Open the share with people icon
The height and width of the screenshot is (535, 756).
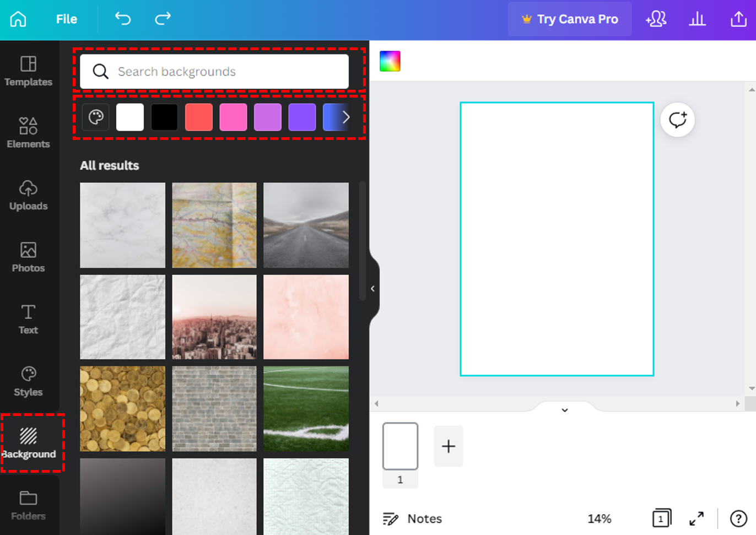click(x=656, y=19)
